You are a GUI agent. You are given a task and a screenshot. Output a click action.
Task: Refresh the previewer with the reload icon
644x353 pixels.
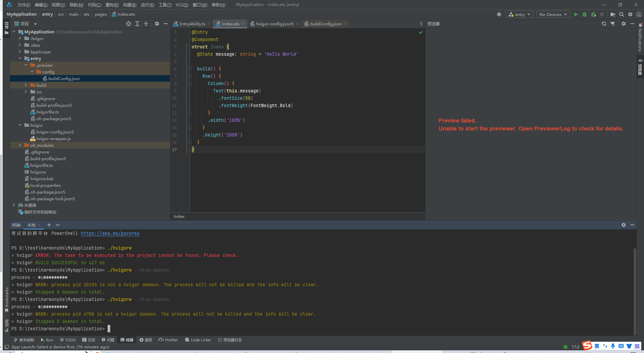coord(604,24)
